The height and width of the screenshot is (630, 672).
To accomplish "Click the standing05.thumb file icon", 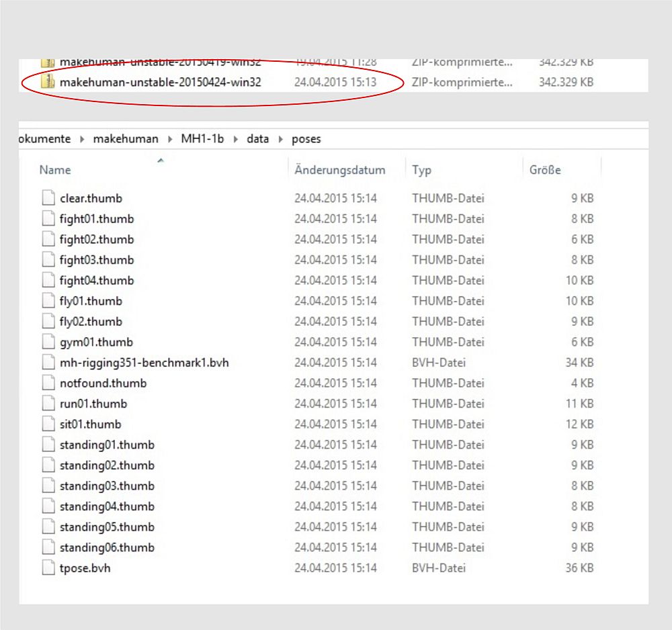I will point(48,527).
